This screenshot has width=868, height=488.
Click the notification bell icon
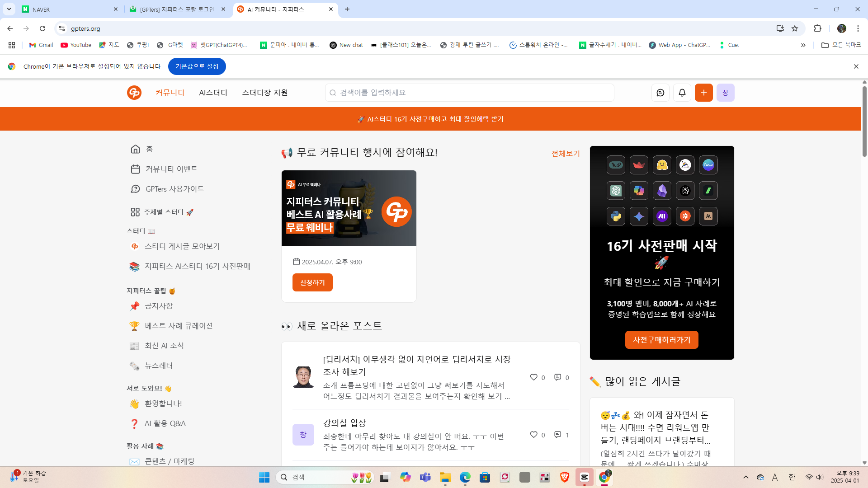[x=682, y=93]
